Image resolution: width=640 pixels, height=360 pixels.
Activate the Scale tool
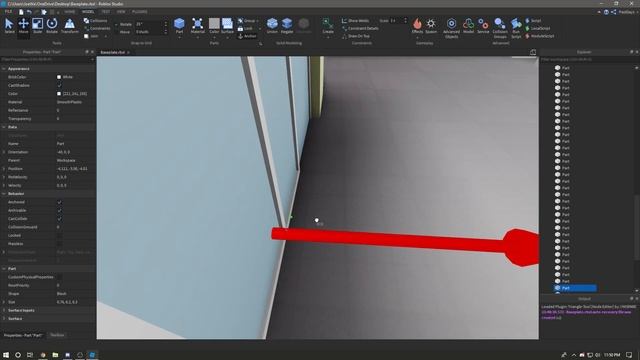click(38, 26)
